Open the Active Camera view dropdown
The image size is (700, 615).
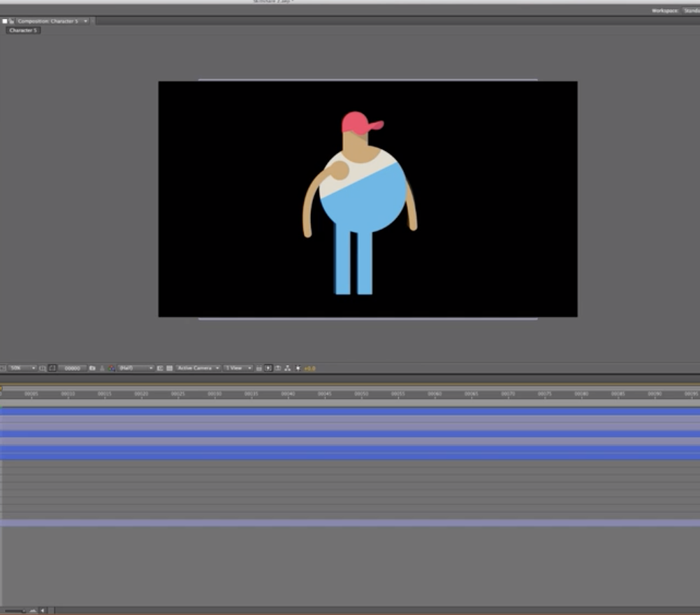click(198, 368)
